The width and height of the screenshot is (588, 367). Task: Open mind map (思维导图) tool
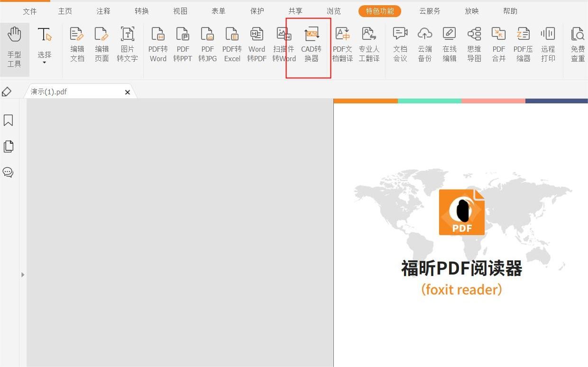474,45
